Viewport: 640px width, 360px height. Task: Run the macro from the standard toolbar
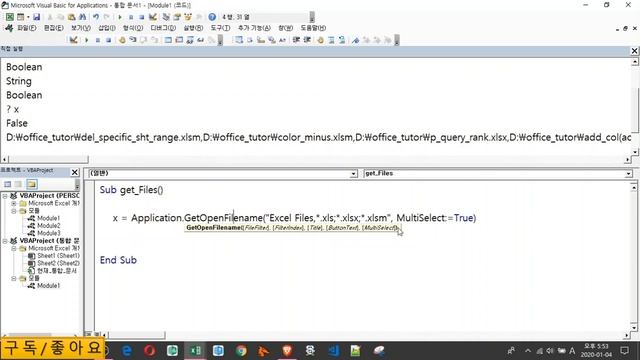click(x=120, y=17)
